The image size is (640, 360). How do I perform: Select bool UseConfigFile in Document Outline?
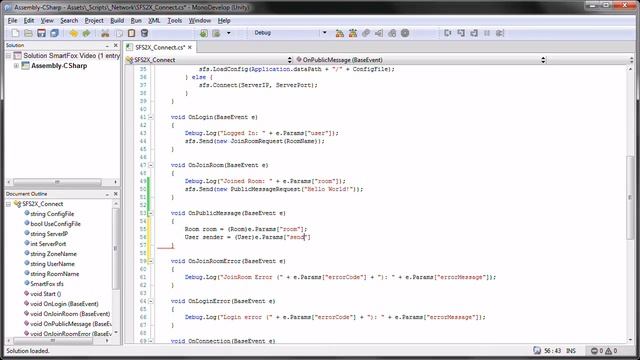(x=55, y=224)
